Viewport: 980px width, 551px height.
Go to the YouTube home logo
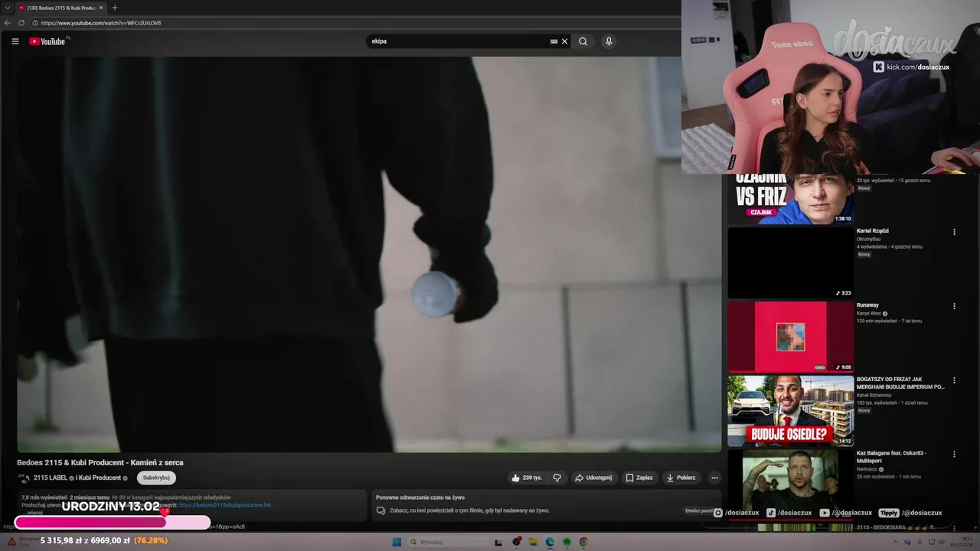coord(47,41)
